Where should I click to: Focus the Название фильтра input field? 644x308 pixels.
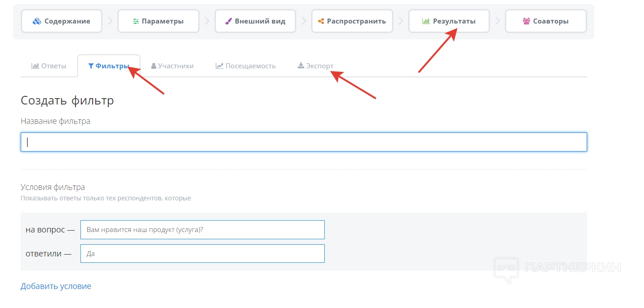303,142
